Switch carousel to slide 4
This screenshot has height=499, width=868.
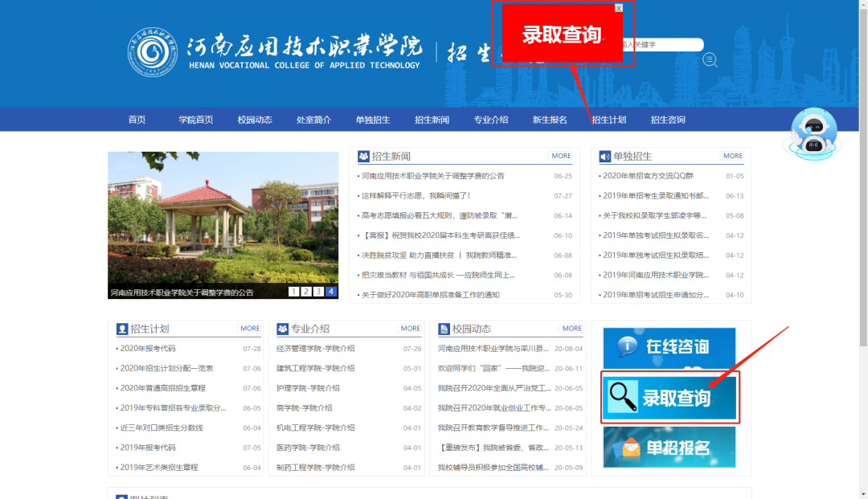click(331, 292)
